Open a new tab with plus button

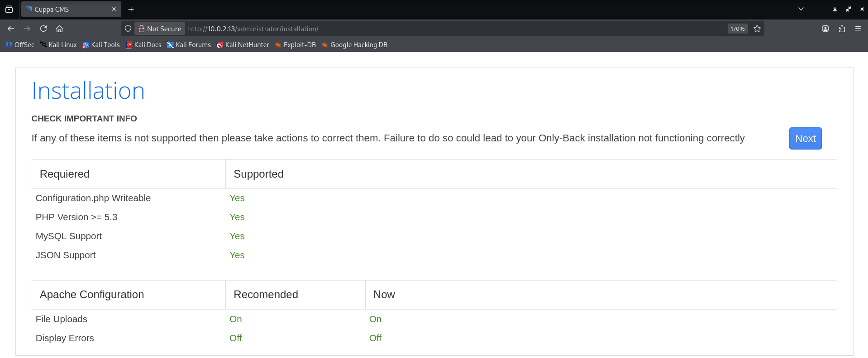click(131, 9)
